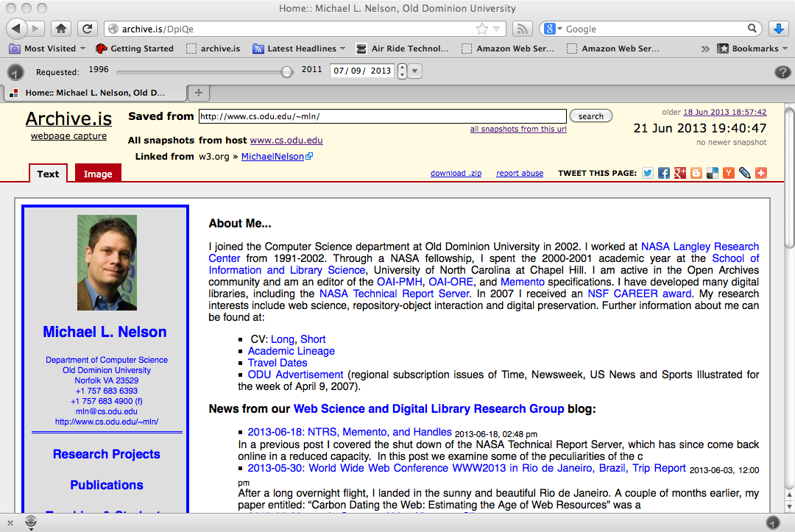This screenshot has width=795, height=532.
Task: Open the www.cs.odu.edu host snapshots link
Action: (286, 141)
